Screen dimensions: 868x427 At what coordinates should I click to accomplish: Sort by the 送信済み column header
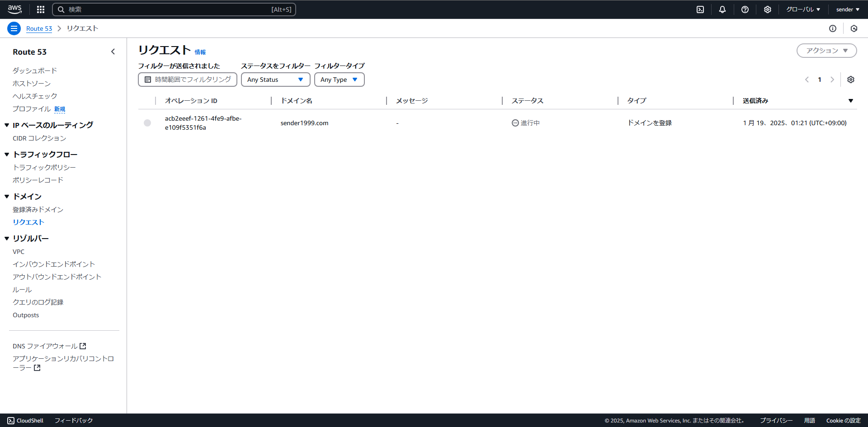755,101
